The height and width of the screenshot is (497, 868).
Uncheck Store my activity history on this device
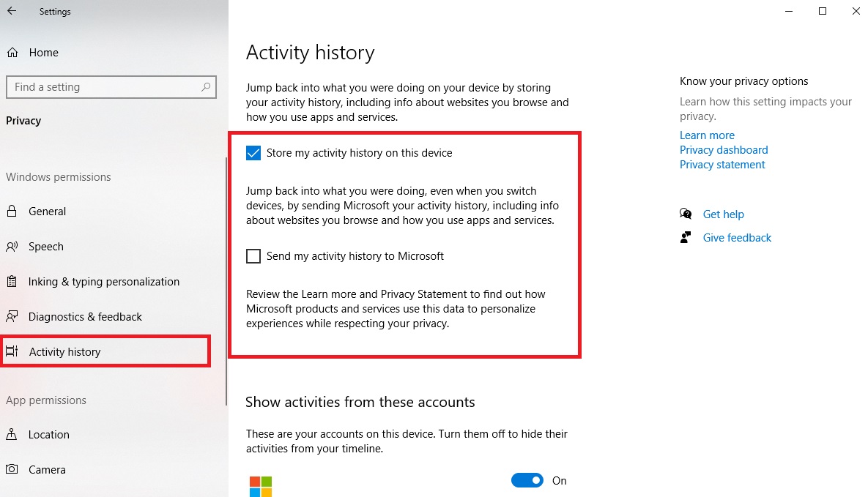[x=253, y=153]
